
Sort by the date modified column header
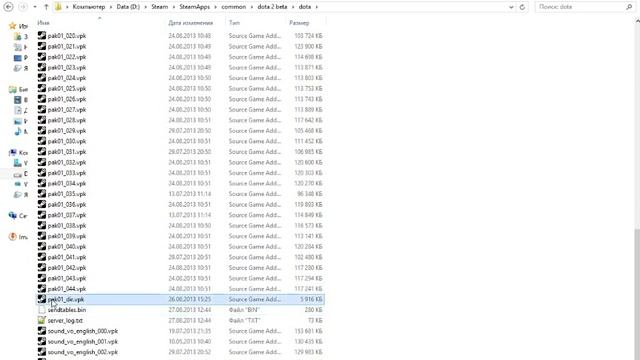(x=191, y=23)
